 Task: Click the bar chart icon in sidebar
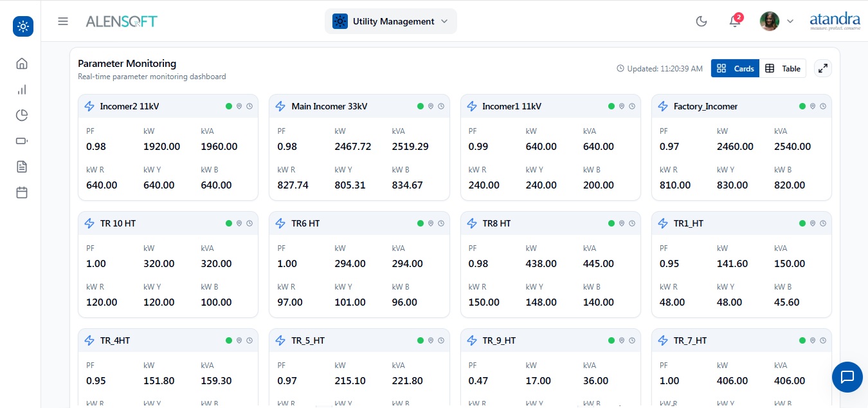22,89
